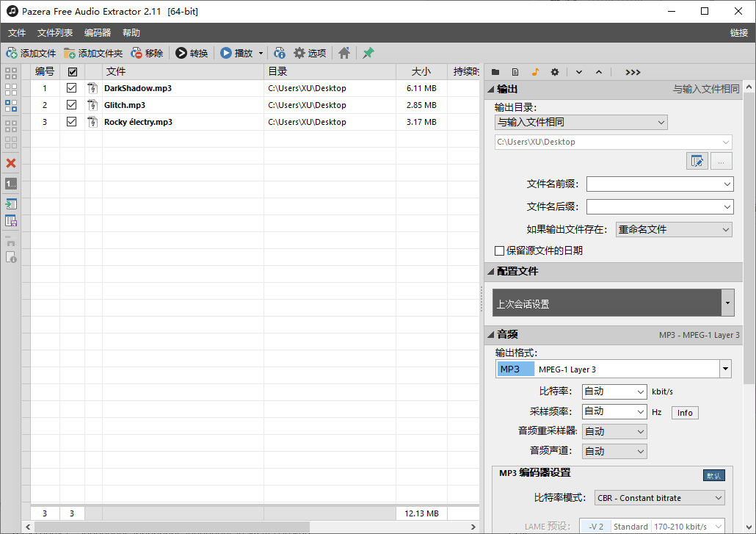Click the green pin icon in toolbar
The width and height of the screenshot is (756, 534).
[x=368, y=53]
